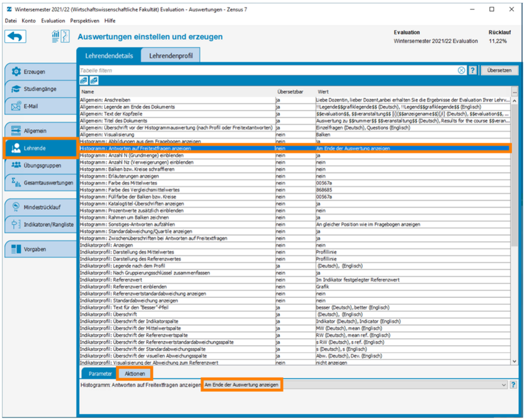Image resolution: width=525 pixels, height=420 pixels.
Task: Select row Indikatorprofil: Text für den "Besser"-Pfeil
Action: coord(295,308)
